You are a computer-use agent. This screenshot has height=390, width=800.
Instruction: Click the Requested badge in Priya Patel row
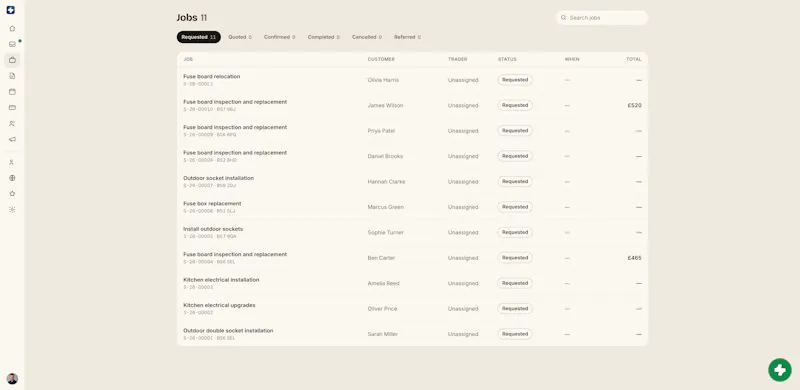(515, 131)
